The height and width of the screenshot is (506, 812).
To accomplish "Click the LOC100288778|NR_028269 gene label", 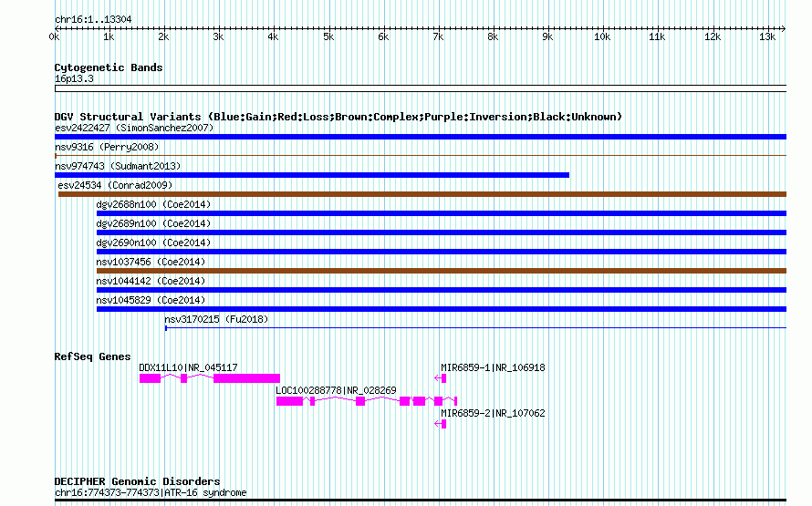I will [336, 390].
